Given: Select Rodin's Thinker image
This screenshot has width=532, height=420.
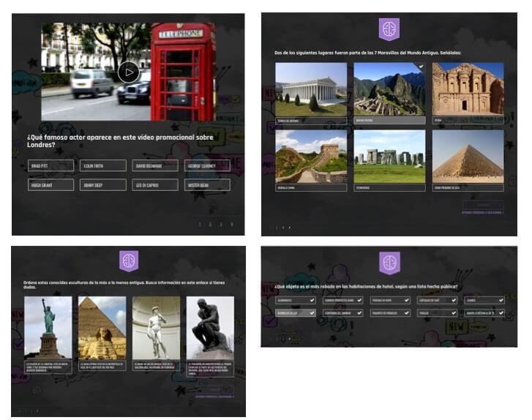Looking at the screenshot, I should point(210,328).
